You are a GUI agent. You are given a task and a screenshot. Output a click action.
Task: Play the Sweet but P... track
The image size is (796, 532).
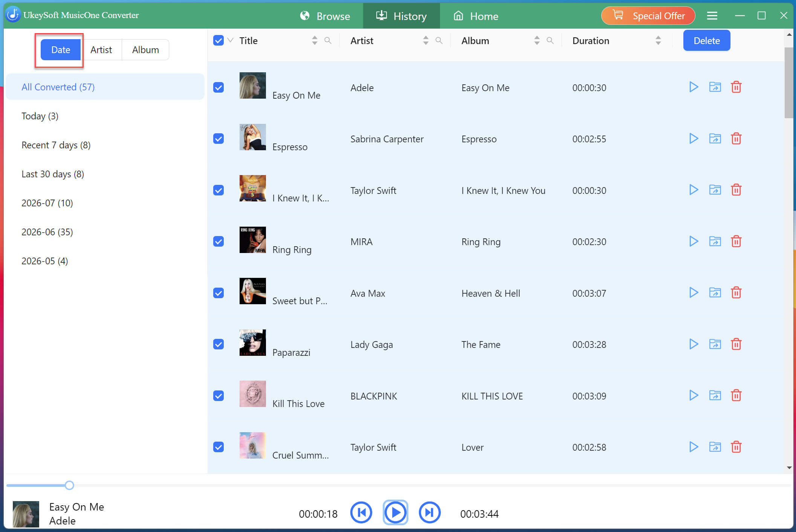point(694,293)
